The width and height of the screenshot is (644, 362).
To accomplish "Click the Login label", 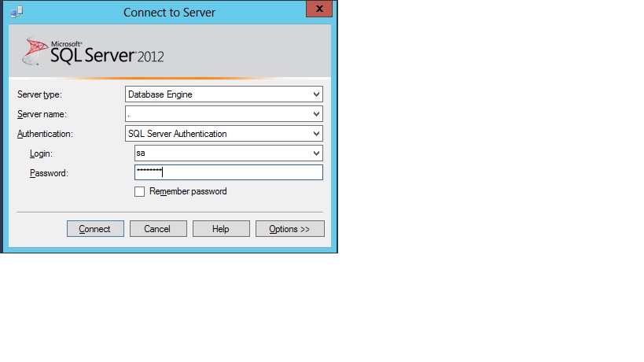I will click(x=41, y=153).
